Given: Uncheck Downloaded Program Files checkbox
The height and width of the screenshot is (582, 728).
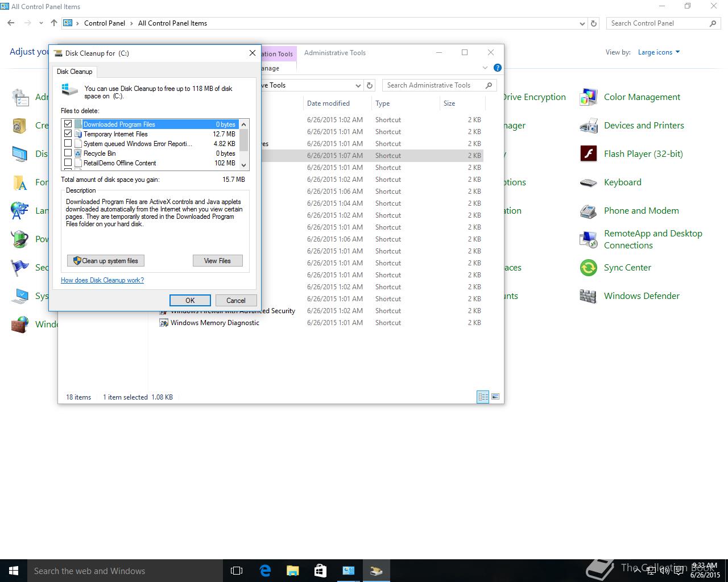Looking at the screenshot, I should (x=68, y=124).
